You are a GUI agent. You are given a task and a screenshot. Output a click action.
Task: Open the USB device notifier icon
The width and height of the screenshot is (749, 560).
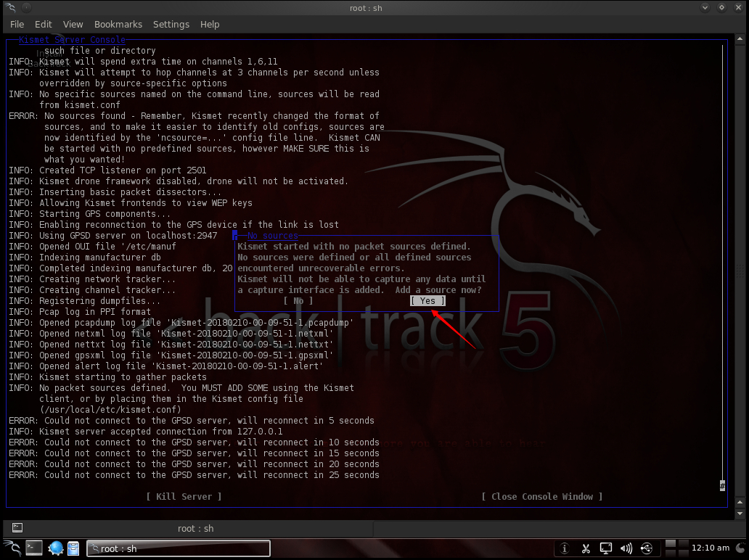tap(646, 548)
